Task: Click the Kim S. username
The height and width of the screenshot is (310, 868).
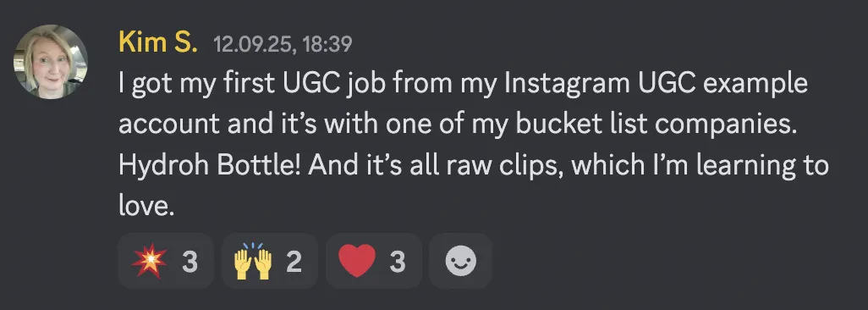Action: (x=157, y=42)
